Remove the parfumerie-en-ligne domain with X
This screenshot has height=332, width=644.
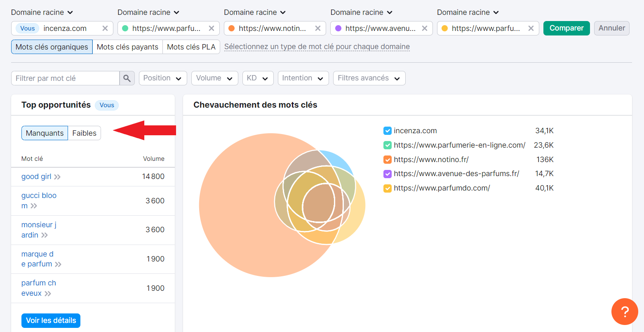(x=212, y=28)
